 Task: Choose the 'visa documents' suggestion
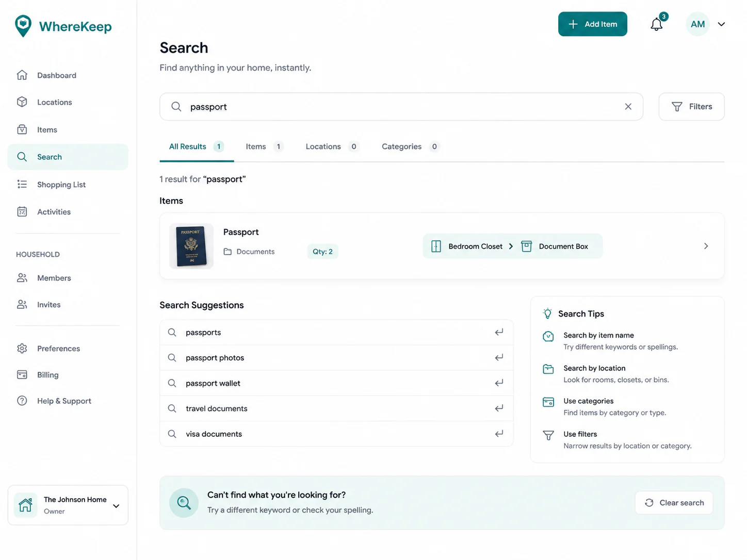click(x=336, y=434)
